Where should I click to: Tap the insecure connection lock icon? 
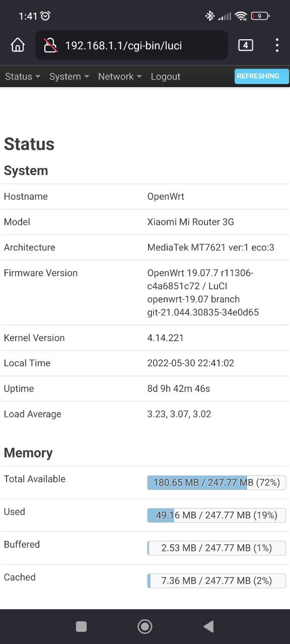pos(50,45)
